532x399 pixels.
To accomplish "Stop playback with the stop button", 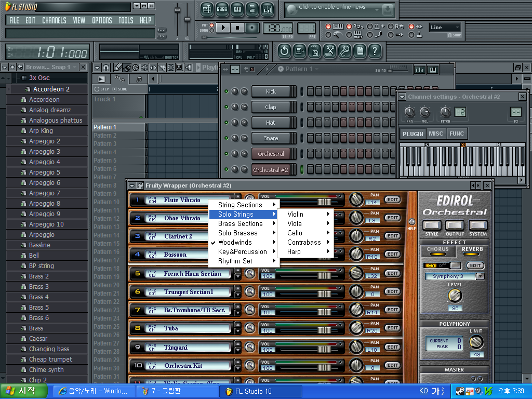I will pos(237,28).
